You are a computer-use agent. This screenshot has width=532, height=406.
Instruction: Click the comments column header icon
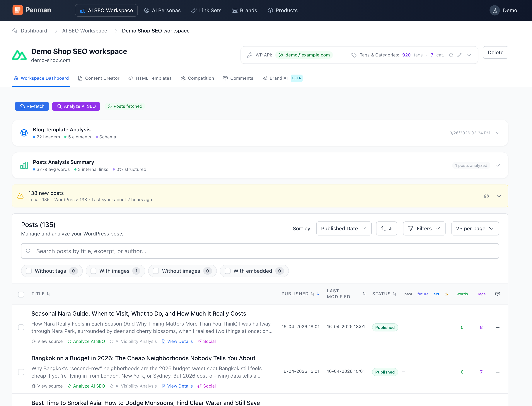click(x=498, y=294)
